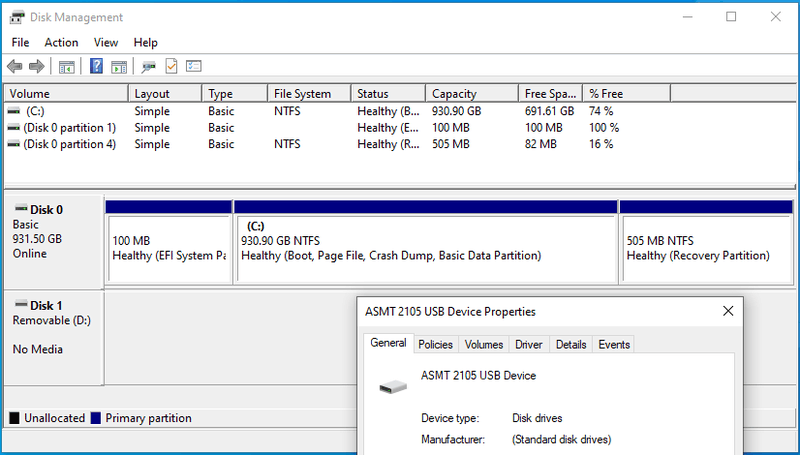This screenshot has height=455, width=800.
Task: Click the 100 % free cell
Action: (604, 128)
